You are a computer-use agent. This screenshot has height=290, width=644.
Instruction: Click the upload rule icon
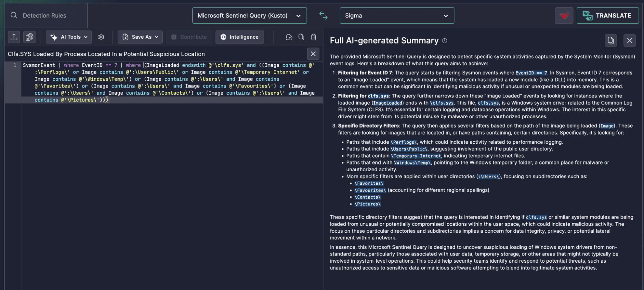click(14, 37)
